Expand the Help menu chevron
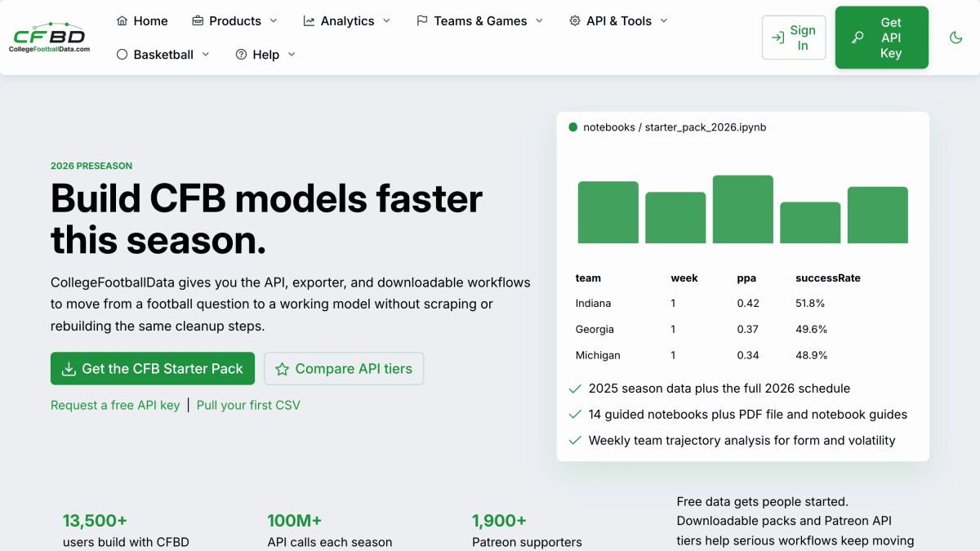 (292, 54)
